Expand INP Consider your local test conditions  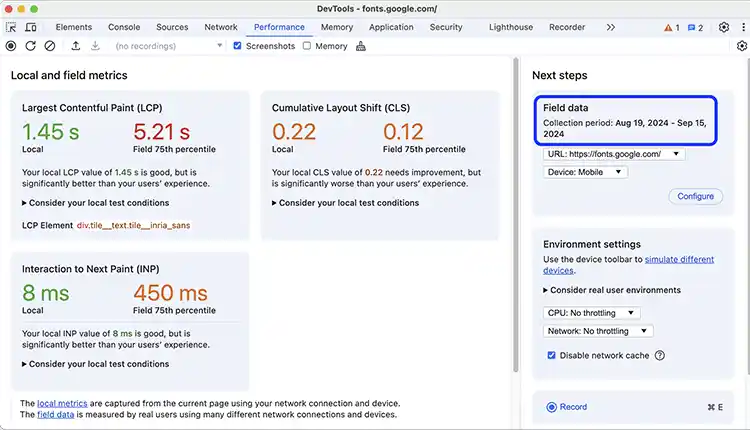click(x=96, y=364)
